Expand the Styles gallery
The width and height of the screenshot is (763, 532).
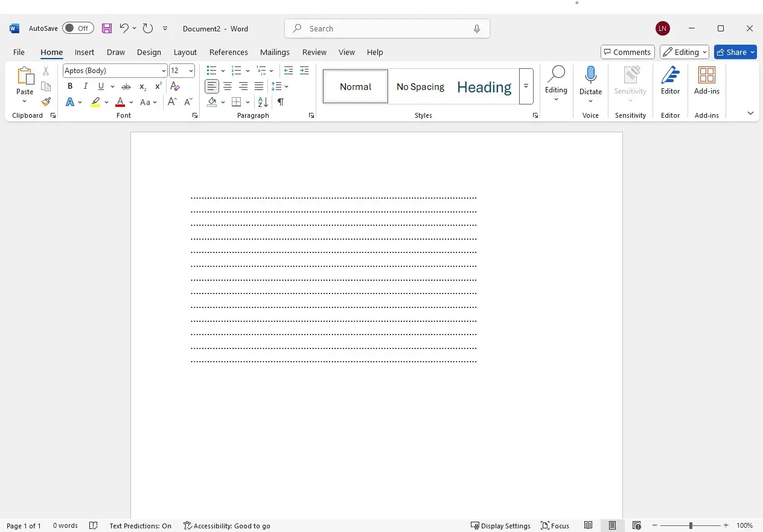[526, 86]
